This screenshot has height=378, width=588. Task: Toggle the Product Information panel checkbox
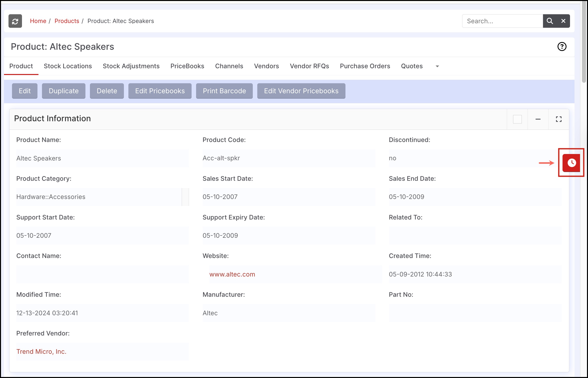(517, 119)
